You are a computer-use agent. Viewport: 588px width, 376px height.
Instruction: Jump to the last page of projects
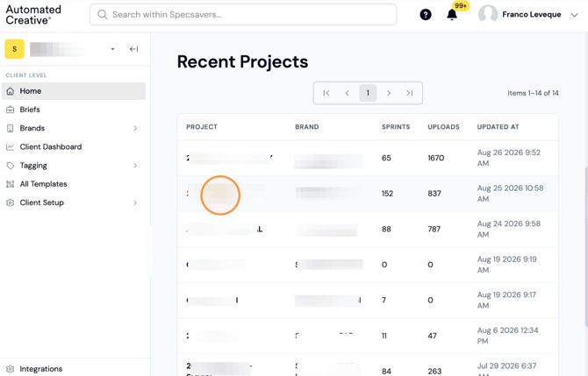410,93
